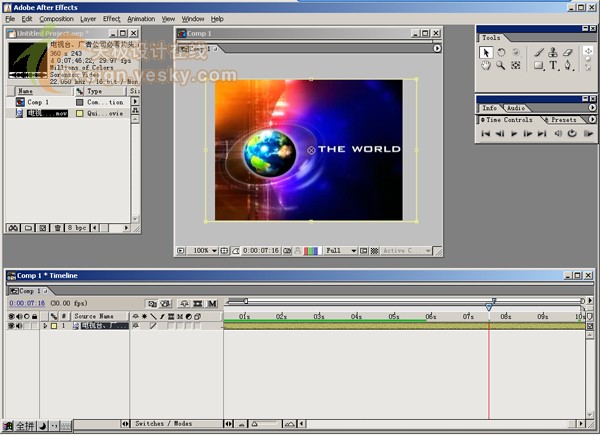Open the Animation menu
The image size is (600, 435).
point(141,19)
